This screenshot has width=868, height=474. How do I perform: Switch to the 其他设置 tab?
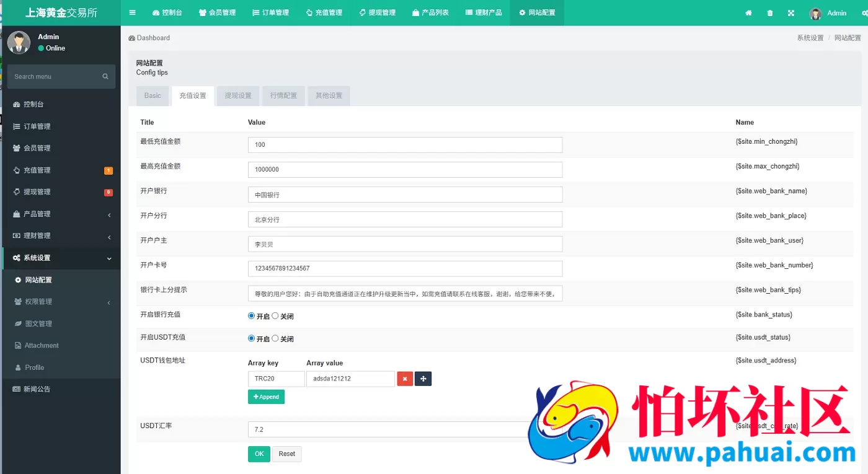click(x=329, y=96)
